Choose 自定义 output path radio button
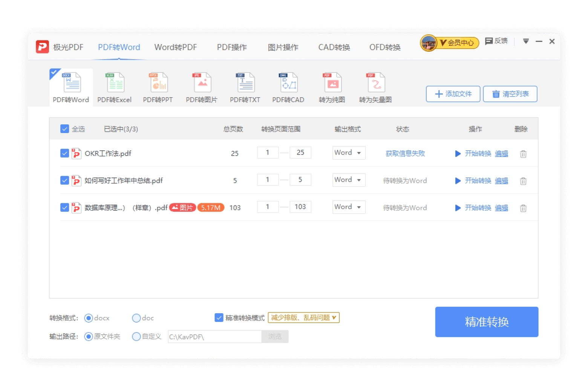This screenshot has height=392, width=588. (136, 337)
